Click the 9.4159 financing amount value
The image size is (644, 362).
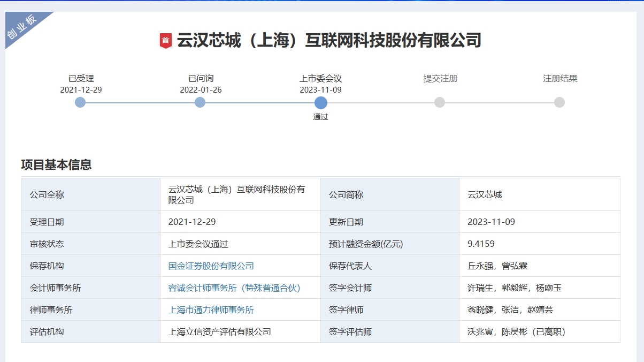click(481, 244)
